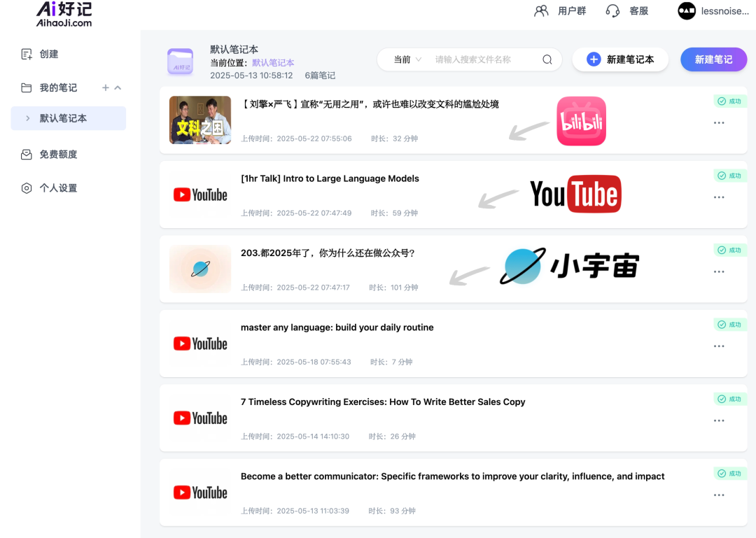Screen dimensions: 756x538
Task: Click the AI好记 AihaoJi.com logo
Action: click(64, 14)
